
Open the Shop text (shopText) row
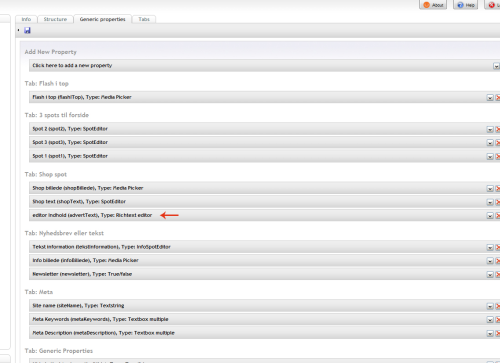click(264, 202)
